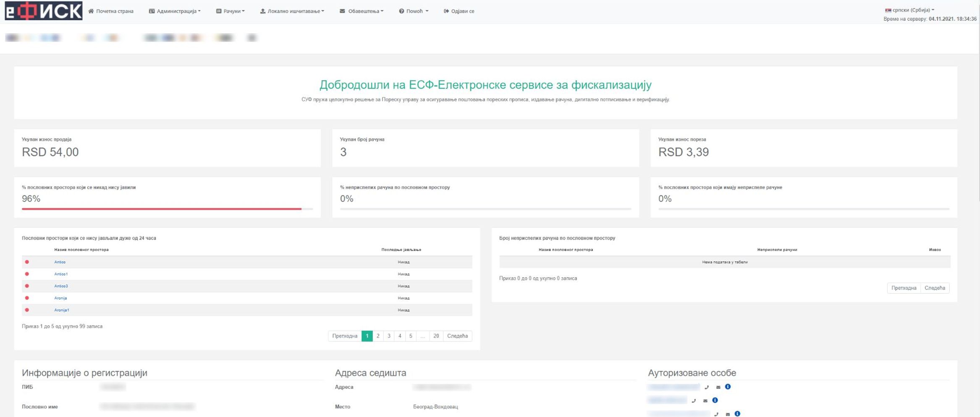Viewport: 980px width, 417px height.
Task: Click Никад in the Antico3 row
Action: tap(404, 286)
